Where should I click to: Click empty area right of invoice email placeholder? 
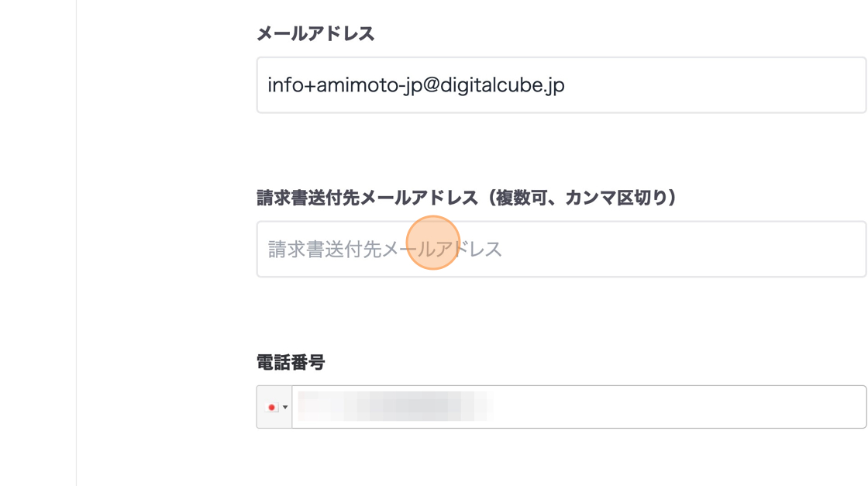point(682,249)
